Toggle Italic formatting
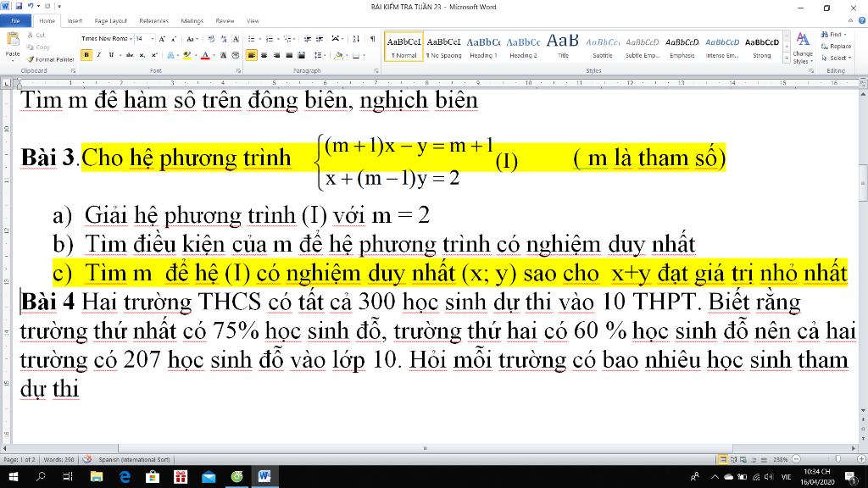The image size is (868, 488). click(99, 55)
